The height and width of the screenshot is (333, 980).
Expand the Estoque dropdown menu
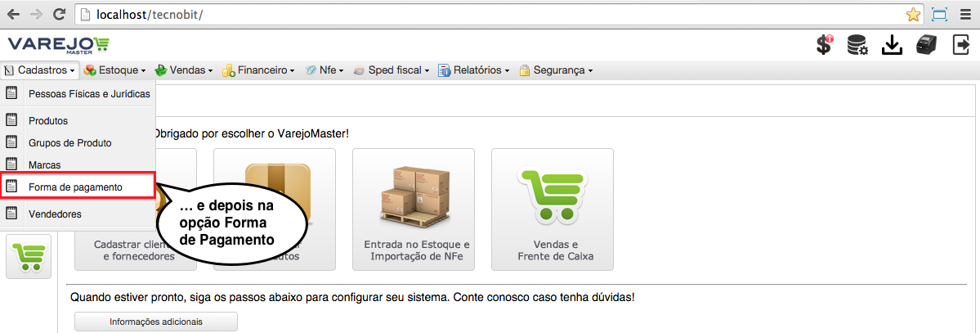pyautogui.click(x=114, y=70)
